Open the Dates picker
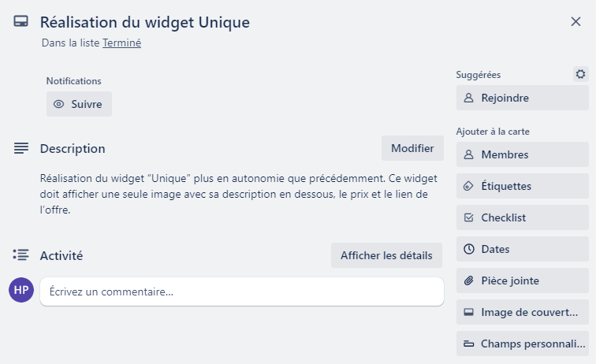This screenshot has height=364, width=596. [x=522, y=249]
